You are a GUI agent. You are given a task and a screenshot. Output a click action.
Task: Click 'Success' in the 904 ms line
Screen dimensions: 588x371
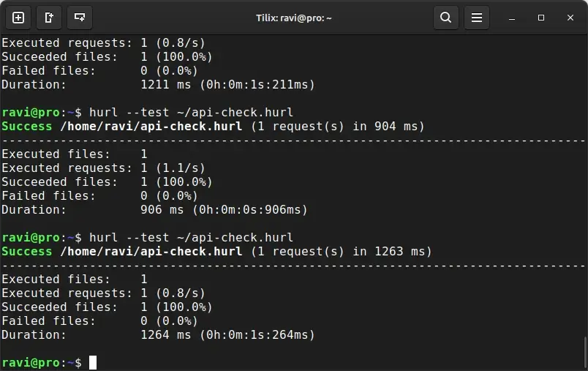pos(26,127)
